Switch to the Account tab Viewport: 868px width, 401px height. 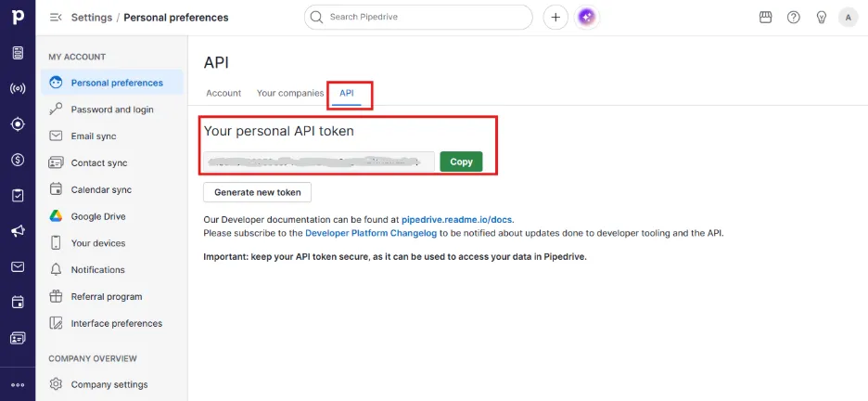coord(223,93)
